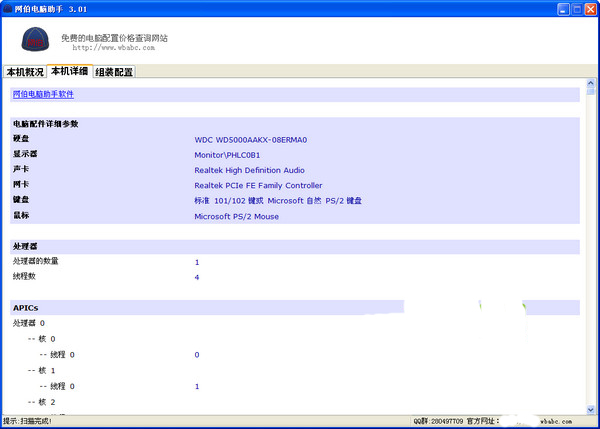The height and width of the screenshot is (429, 600).
Task: Click the 免费的电脑配置价格查询网站 slogan
Action: click(114, 38)
